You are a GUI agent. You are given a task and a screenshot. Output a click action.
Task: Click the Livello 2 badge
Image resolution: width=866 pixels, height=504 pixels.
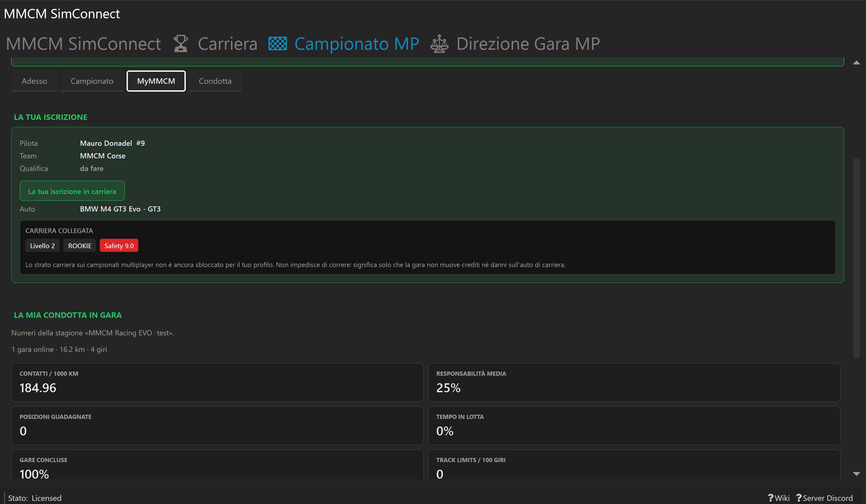tap(42, 246)
